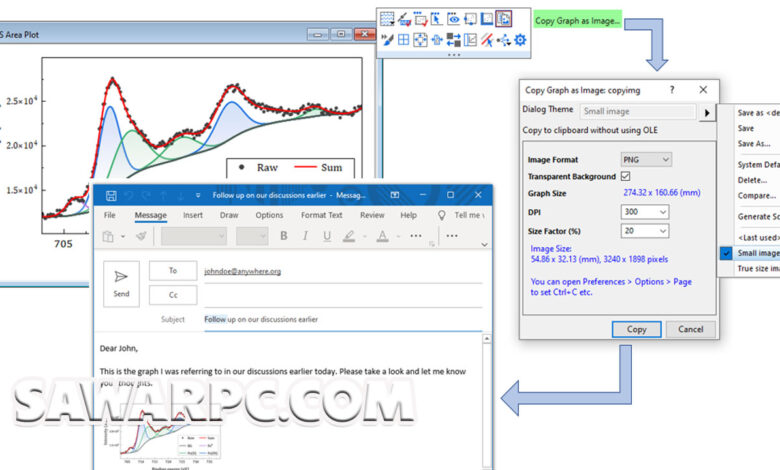
Task: Expand the Paste options arrow in Outlook
Action: click(123, 237)
